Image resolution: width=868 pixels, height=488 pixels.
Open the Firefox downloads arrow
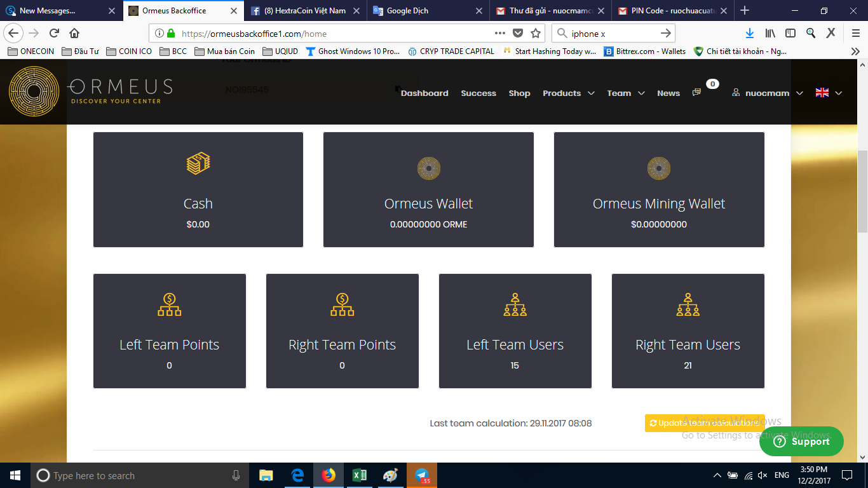coord(750,33)
